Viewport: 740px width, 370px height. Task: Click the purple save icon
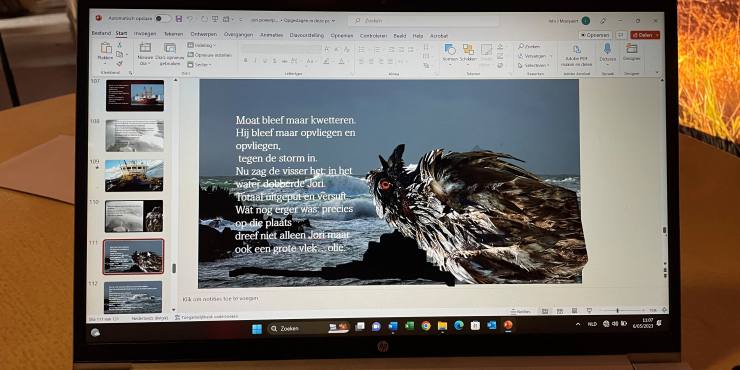point(179,19)
